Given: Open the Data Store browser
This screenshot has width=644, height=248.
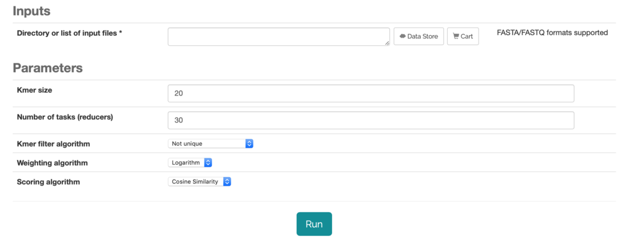Looking at the screenshot, I should [418, 36].
